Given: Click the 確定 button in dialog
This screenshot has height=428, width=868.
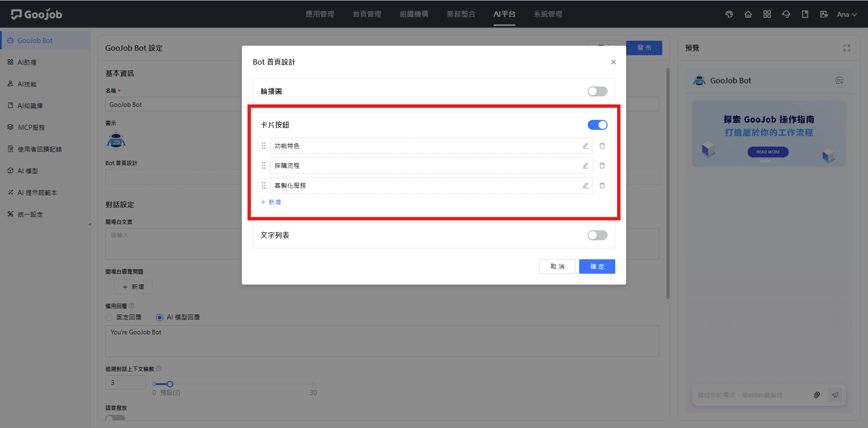Looking at the screenshot, I should [x=597, y=266].
